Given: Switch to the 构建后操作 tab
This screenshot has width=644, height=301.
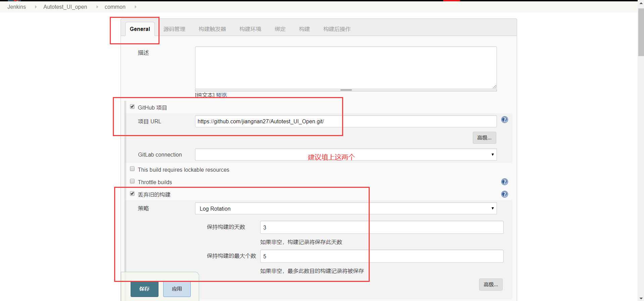Looking at the screenshot, I should (337, 29).
